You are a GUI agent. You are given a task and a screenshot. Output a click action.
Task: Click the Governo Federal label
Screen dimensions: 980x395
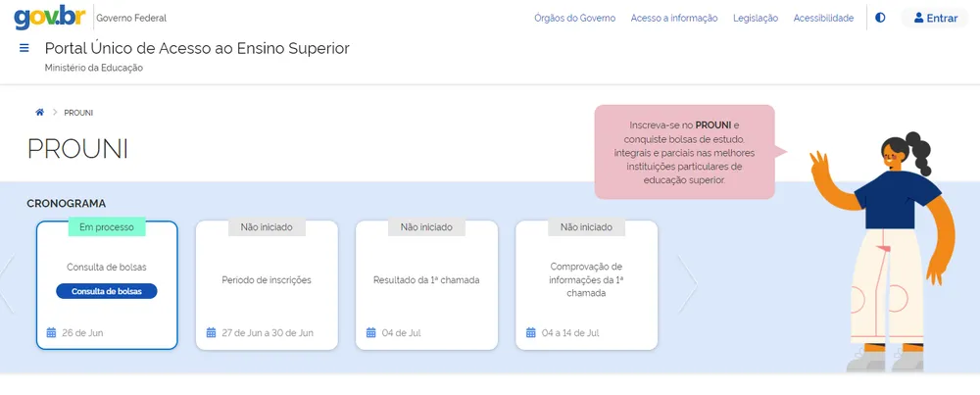(x=131, y=18)
